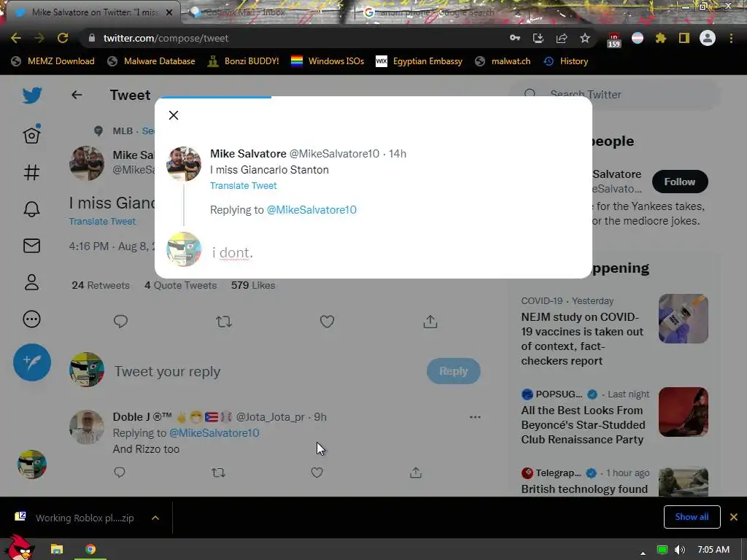Like the main tweet heart icon
The width and height of the screenshot is (747, 560).
[327, 322]
